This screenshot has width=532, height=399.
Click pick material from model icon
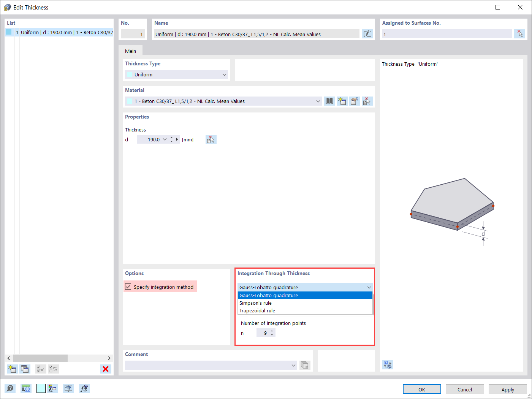367,101
